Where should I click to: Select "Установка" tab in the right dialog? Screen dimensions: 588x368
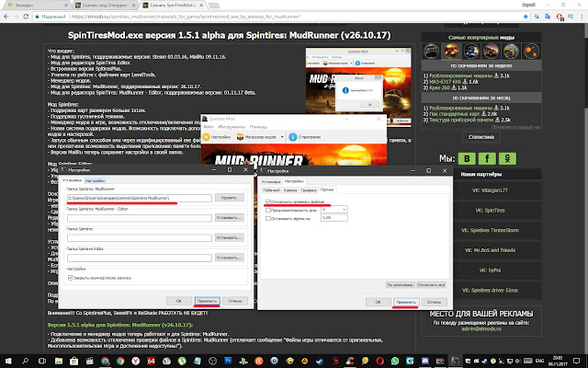coord(271,182)
